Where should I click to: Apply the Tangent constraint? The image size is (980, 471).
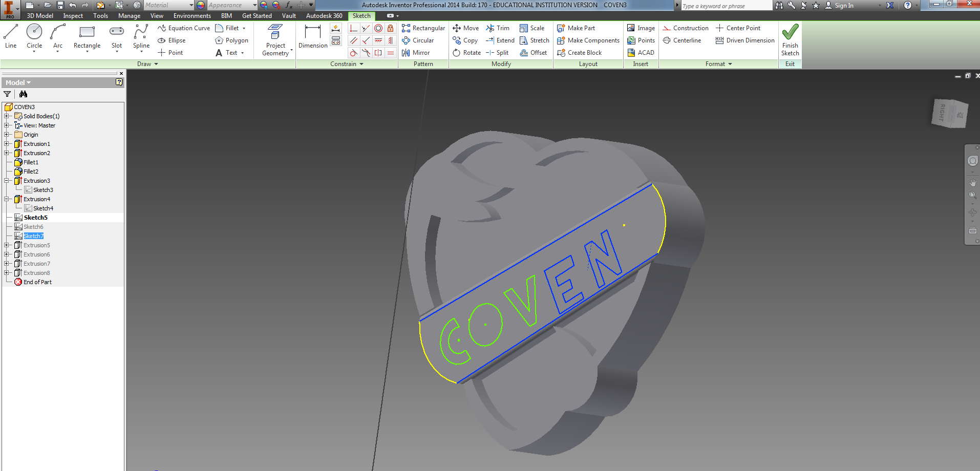[354, 53]
